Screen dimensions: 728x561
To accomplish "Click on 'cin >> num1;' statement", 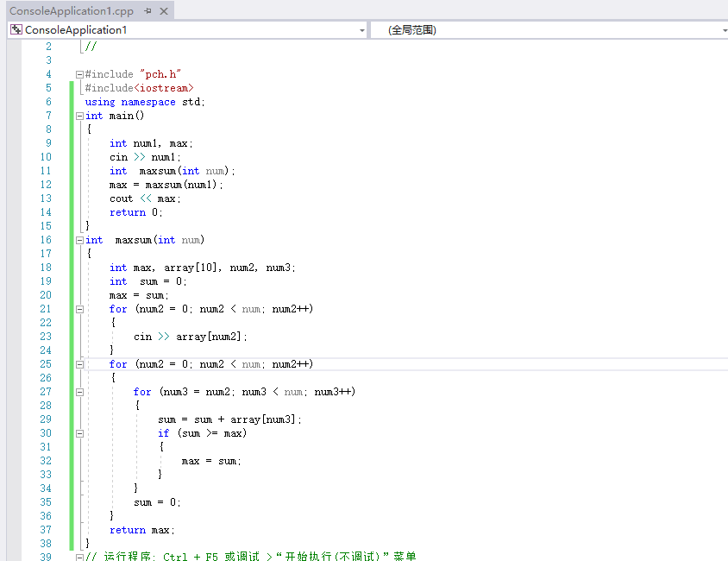I will click(145, 157).
